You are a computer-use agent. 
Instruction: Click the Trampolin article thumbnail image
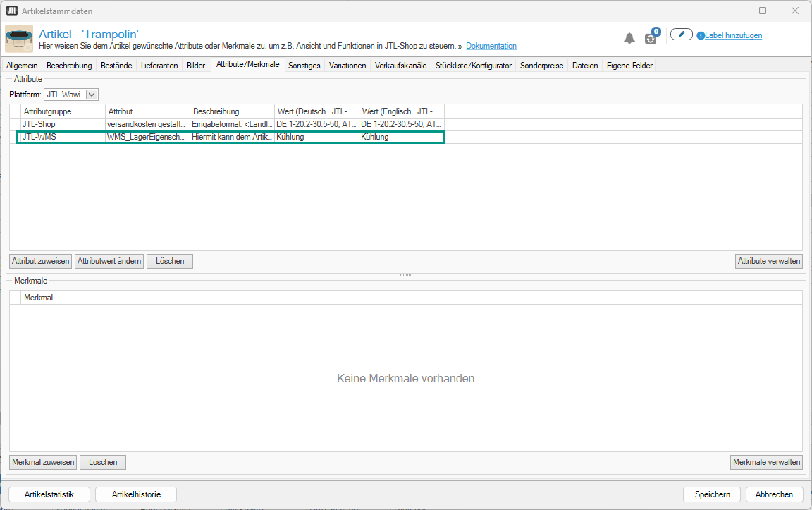tap(19, 39)
